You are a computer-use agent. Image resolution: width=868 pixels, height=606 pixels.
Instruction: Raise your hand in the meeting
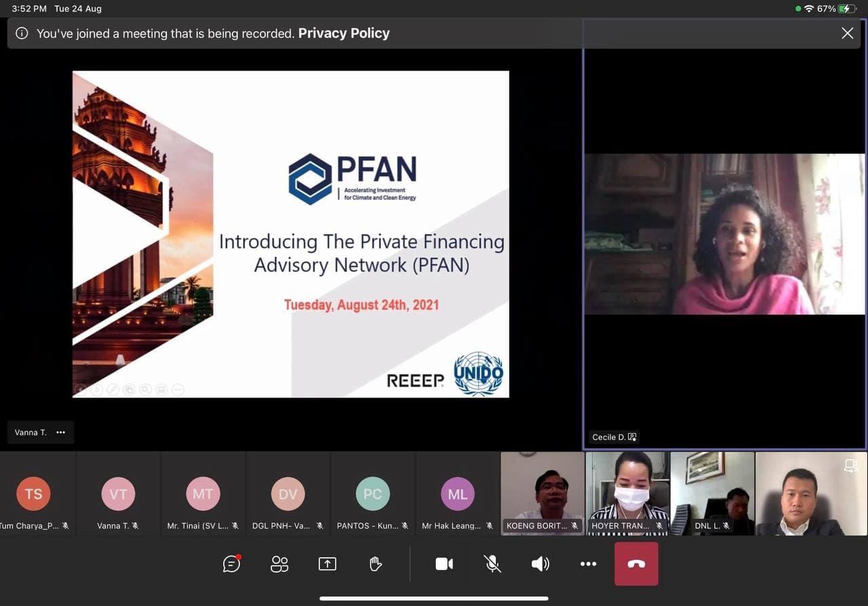click(x=376, y=563)
